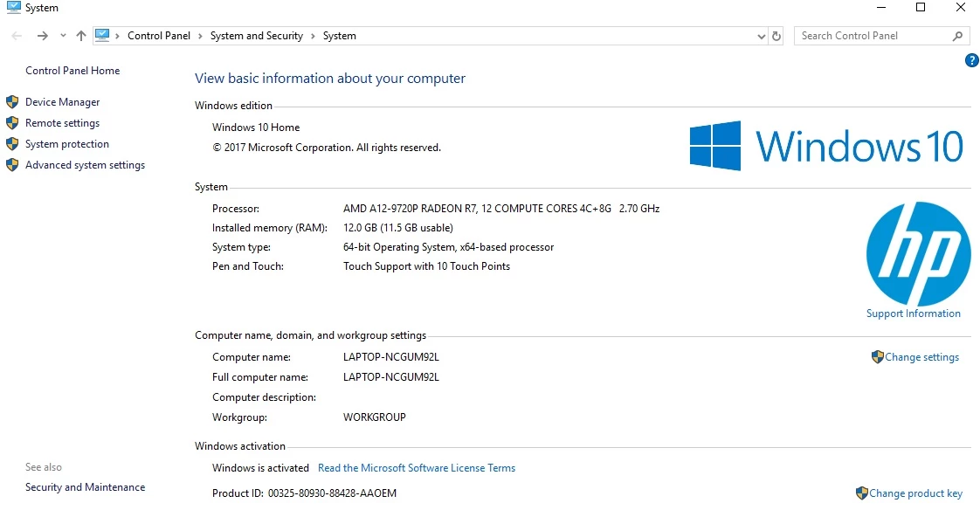Close the System window
Viewport: 980px width, 510px height.
click(x=961, y=8)
